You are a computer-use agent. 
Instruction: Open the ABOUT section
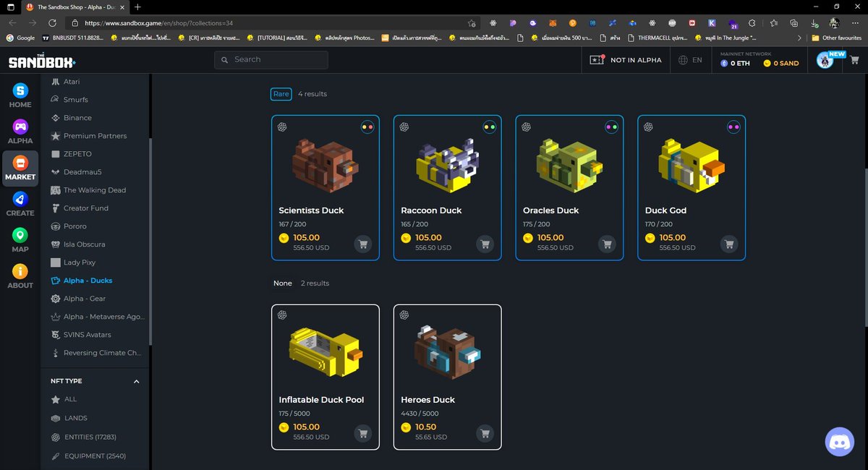coord(20,276)
